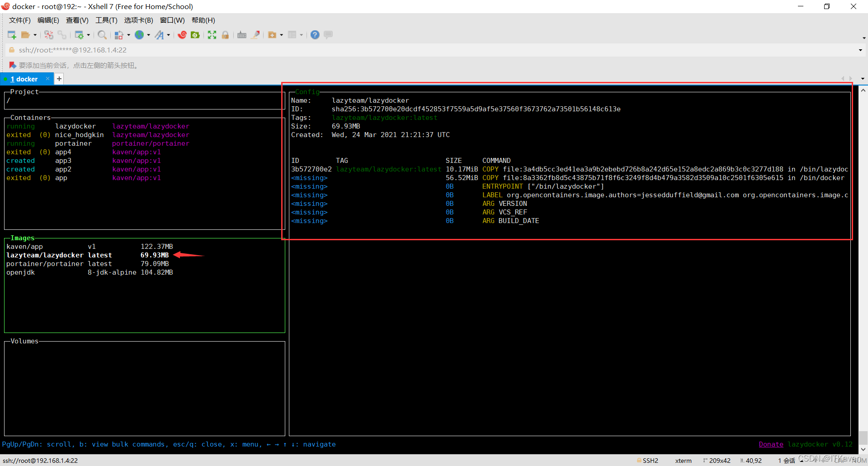Click the highlight marker pen icon
The height and width of the screenshot is (466, 868).
coord(255,35)
